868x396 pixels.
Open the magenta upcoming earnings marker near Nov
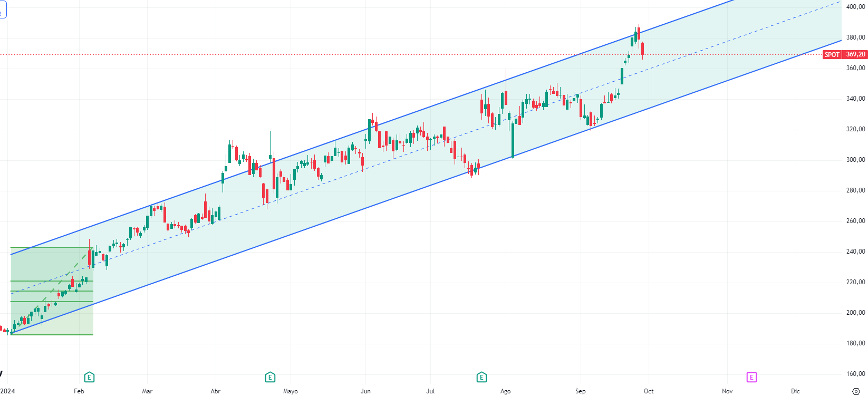(751, 377)
